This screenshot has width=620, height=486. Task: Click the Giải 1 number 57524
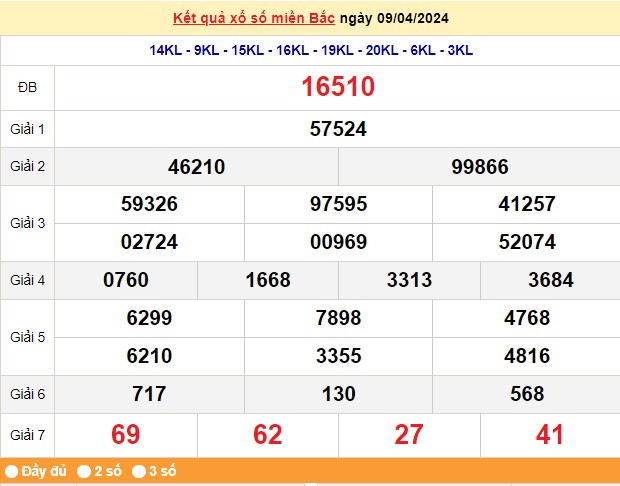(x=337, y=129)
